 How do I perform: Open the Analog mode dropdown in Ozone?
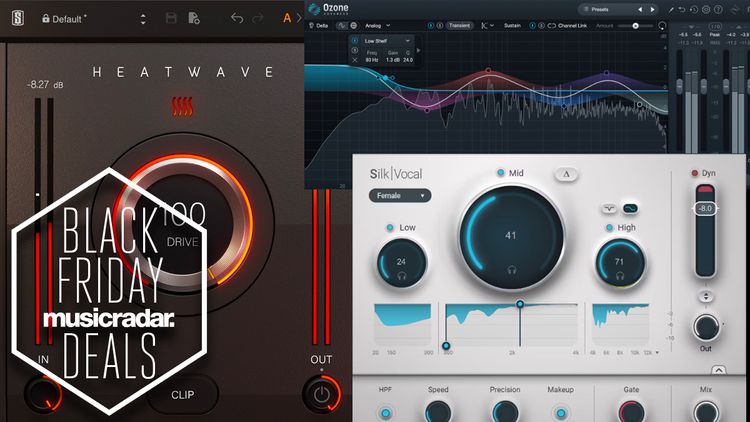point(377,25)
